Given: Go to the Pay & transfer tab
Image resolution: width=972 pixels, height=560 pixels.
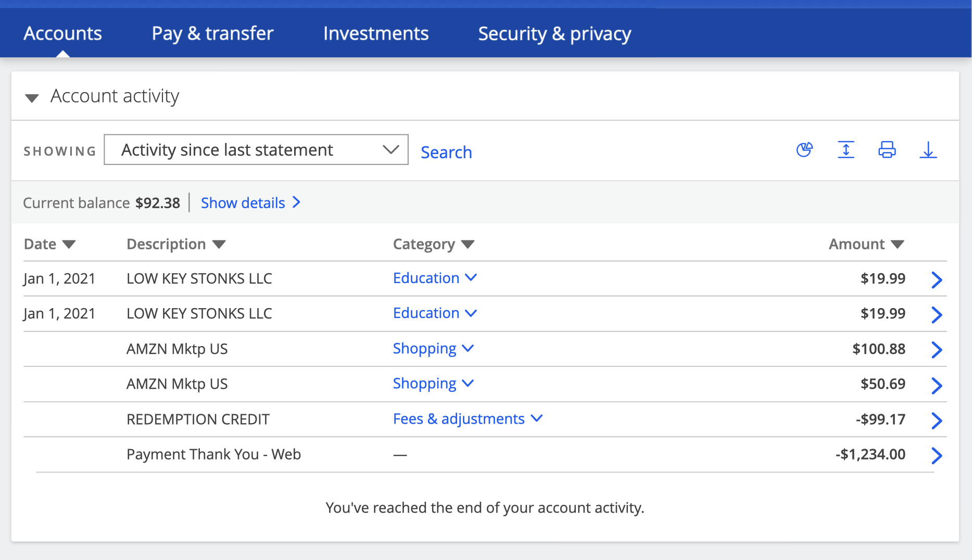Looking at the screenshot, I should coord(212,33).
